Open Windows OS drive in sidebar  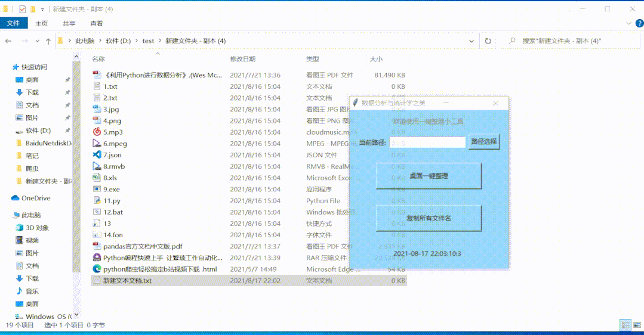point(48,317)
